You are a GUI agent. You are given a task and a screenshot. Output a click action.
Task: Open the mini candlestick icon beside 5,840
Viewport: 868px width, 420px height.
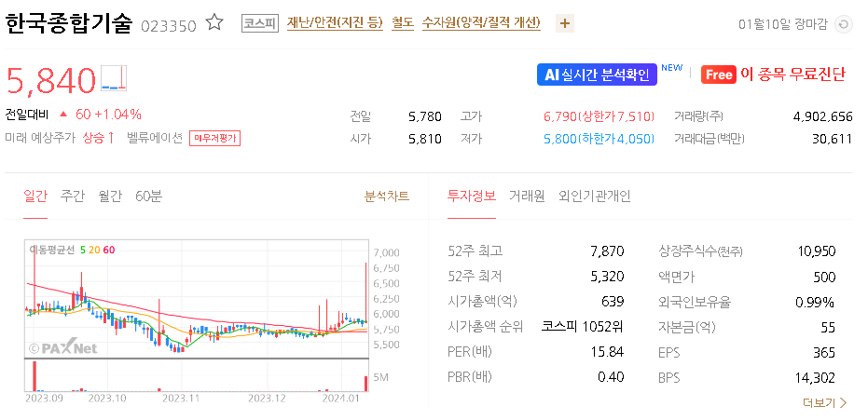pos(114,78)
